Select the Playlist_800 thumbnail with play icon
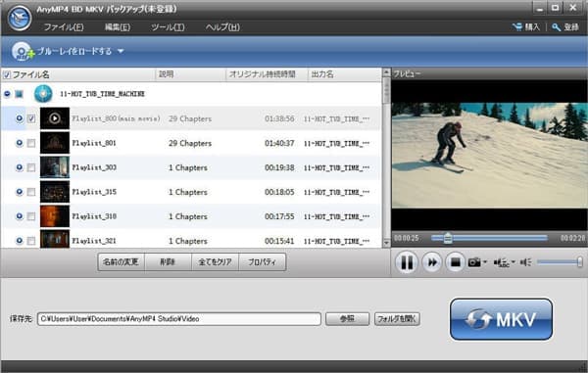 55,118
